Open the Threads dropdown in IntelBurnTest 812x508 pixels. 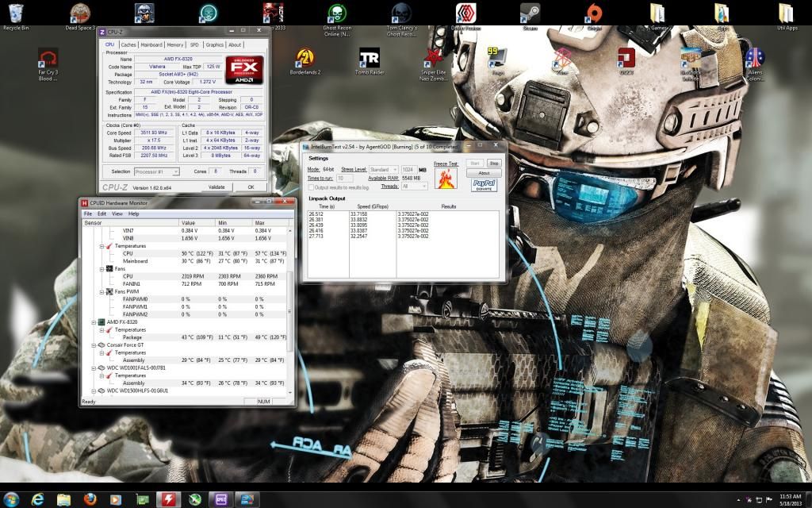point(414,186)
